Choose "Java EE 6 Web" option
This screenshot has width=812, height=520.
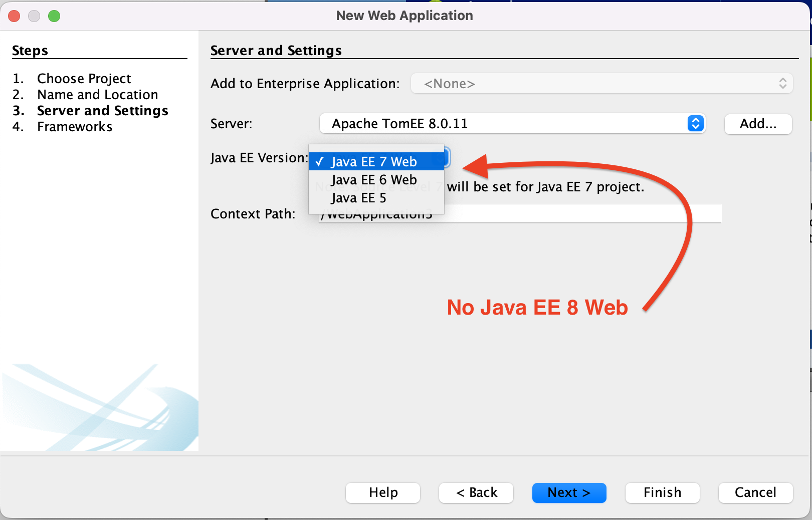[x=374, y=179]
